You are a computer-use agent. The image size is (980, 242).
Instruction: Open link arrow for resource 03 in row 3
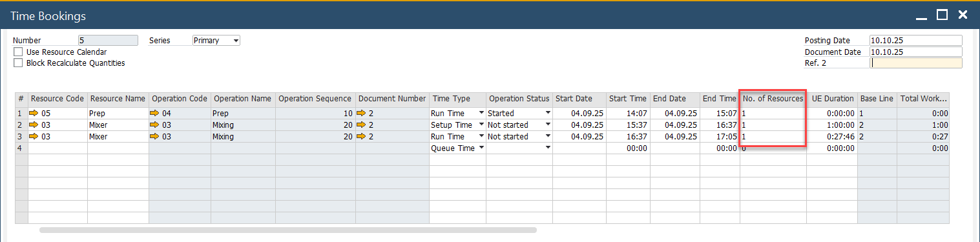(x=34, y=136)
